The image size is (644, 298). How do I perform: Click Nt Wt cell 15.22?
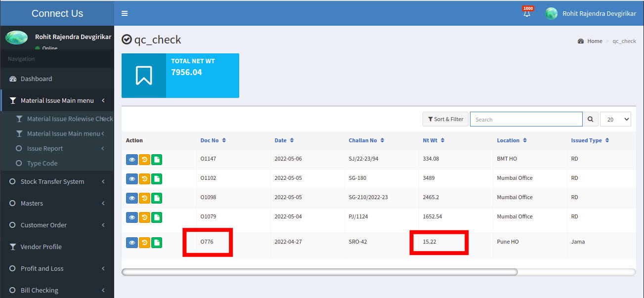429,242
